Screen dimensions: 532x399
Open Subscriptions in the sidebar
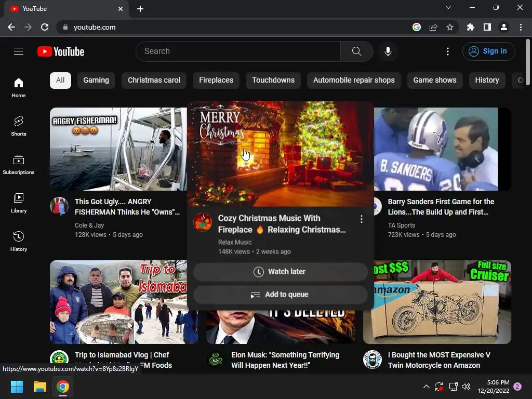point(19,164)
